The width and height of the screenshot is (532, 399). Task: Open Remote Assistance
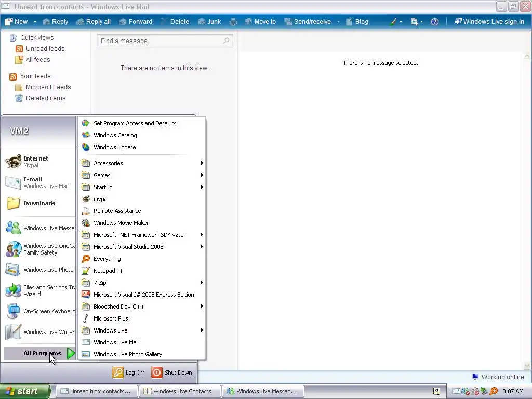(x=142, y=211)
